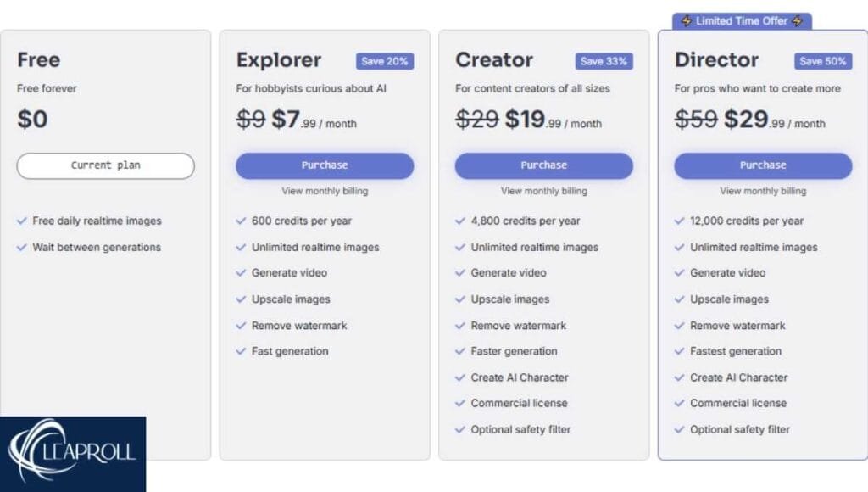
Task: Purchase the Creator plan
Action: 543,165
